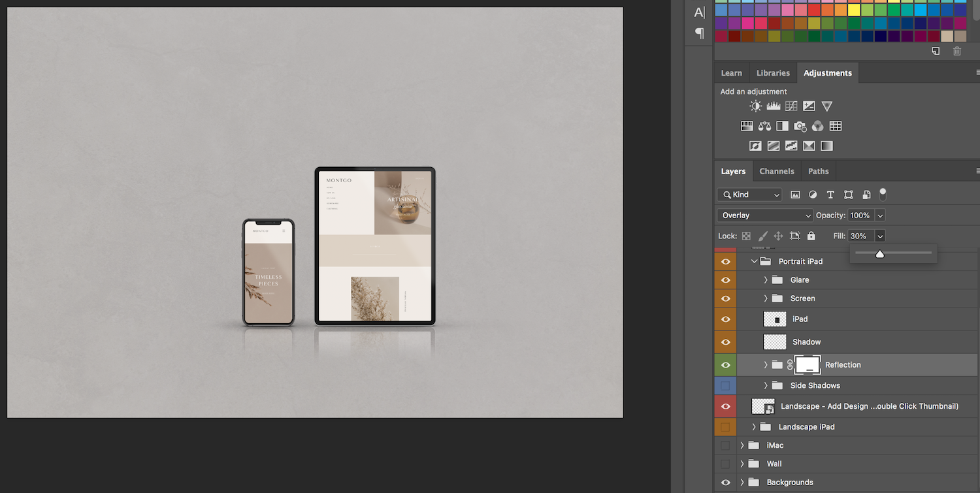This screenshot has width=980, height=493.
Task: Click the lock all padlock icon
Action: coord(811,236)
